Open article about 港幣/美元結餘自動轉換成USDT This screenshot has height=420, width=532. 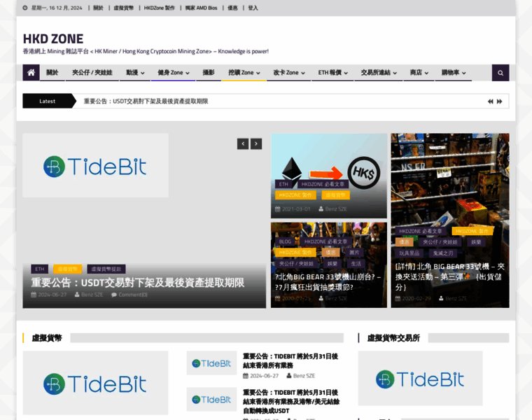291,402
